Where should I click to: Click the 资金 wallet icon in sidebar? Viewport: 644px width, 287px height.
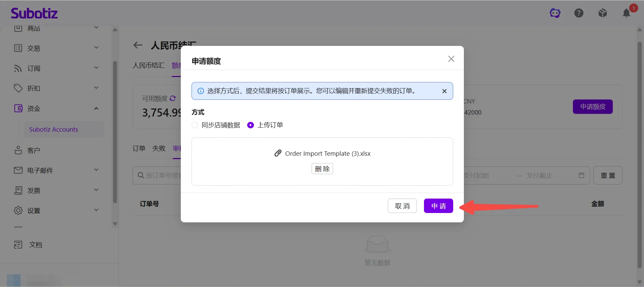tap(18, 108)
